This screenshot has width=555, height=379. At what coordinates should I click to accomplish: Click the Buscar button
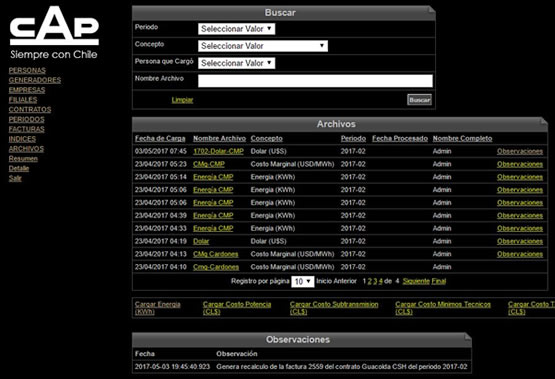click(x=419, y=100)
